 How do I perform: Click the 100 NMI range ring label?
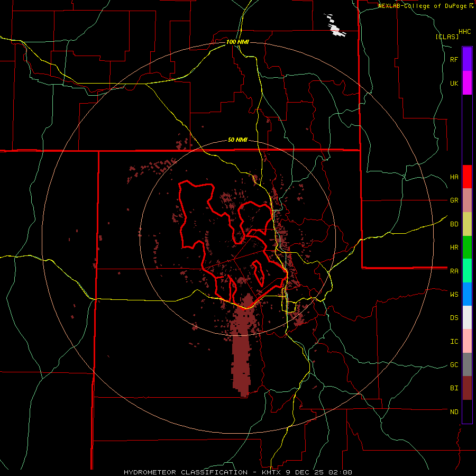pos(237,42)
